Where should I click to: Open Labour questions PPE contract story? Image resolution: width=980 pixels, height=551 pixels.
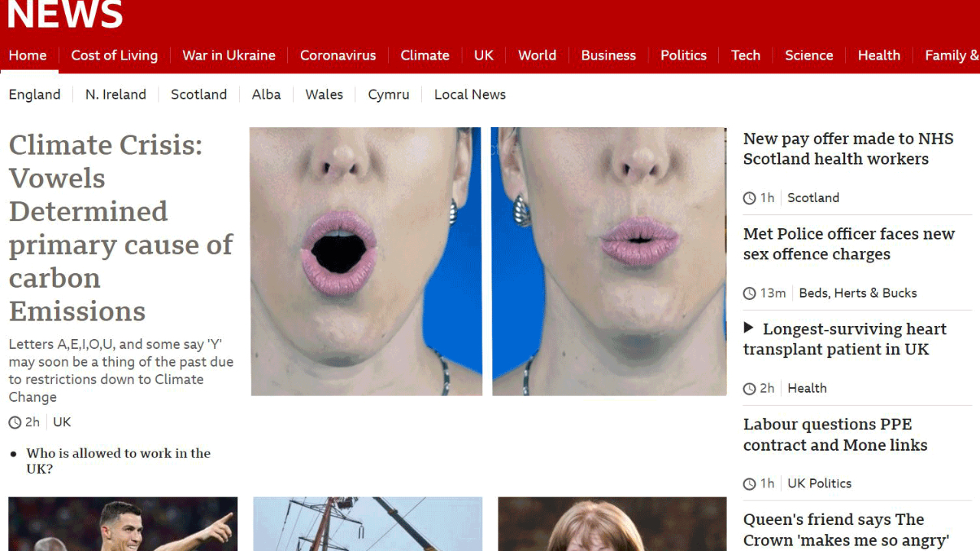point(835,435)
